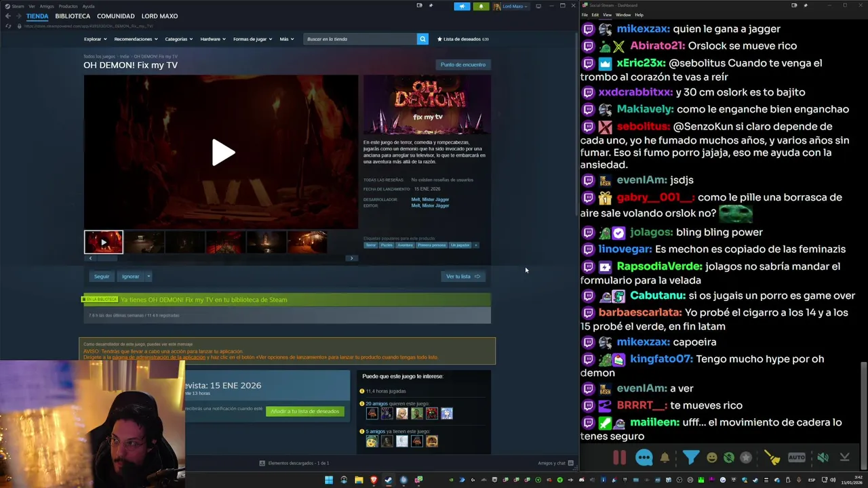
Task: Open the View menu in Social Stream
Action: (x=607, y=15)
